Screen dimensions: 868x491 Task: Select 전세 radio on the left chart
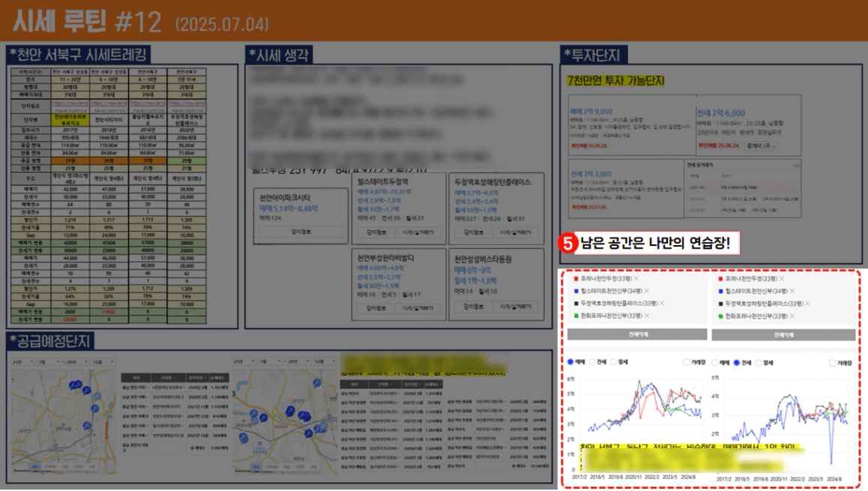click(x=591, y=362)
